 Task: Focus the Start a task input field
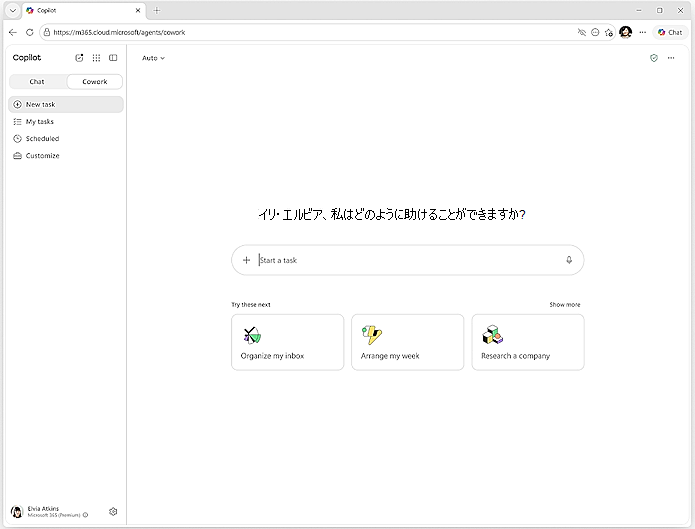(409, 260)
